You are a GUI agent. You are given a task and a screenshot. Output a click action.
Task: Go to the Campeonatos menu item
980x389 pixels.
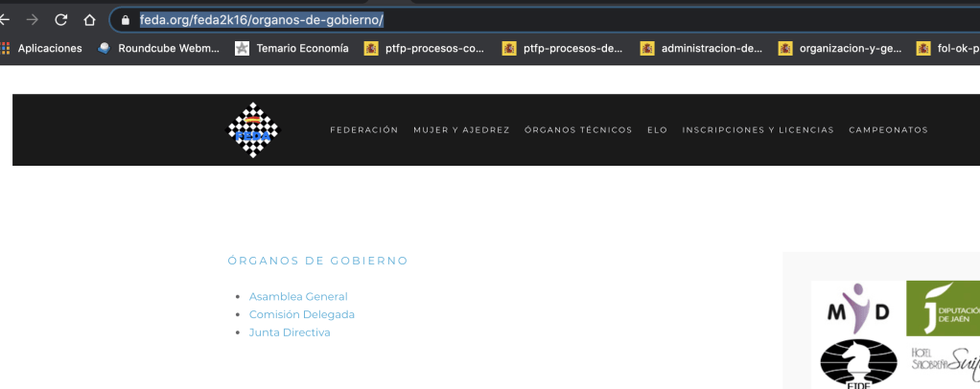(888, 130)
